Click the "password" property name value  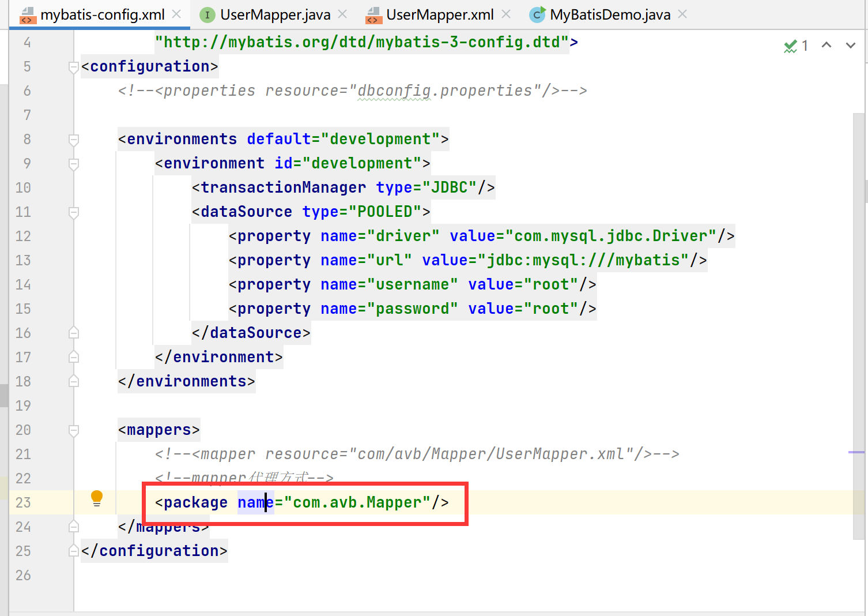[x=413, y=309]
